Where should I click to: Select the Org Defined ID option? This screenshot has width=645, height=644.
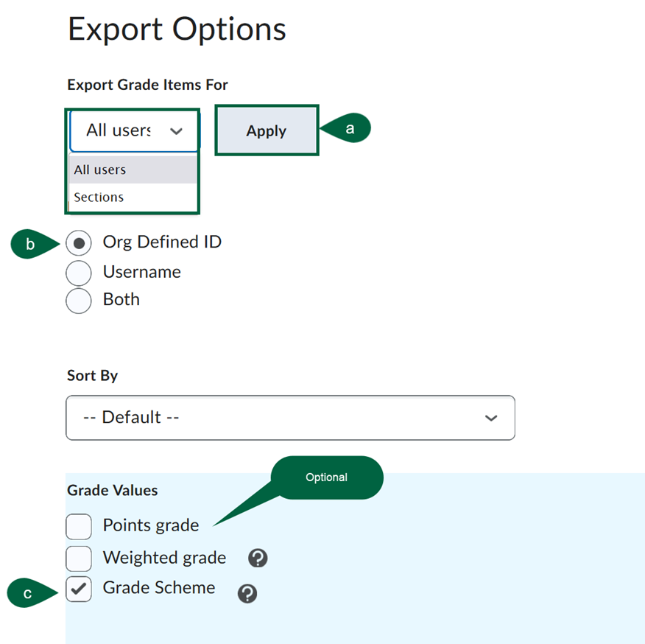[79, 242]
